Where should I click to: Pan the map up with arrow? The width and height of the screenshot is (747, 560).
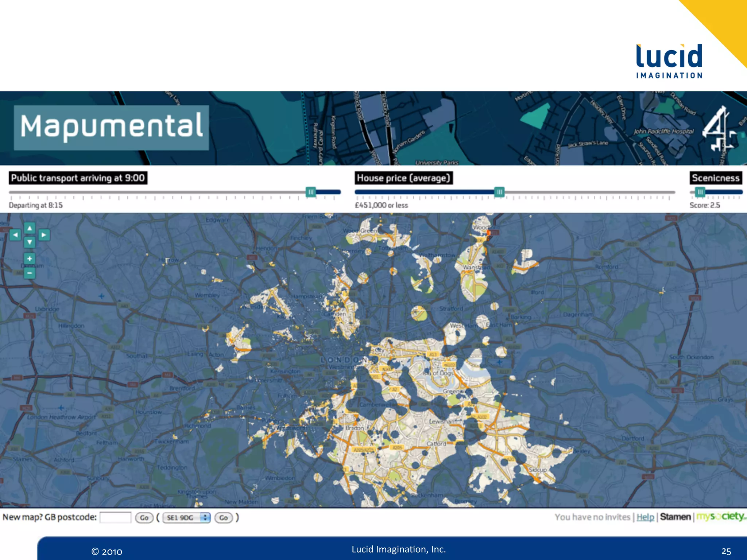[30, 228]
